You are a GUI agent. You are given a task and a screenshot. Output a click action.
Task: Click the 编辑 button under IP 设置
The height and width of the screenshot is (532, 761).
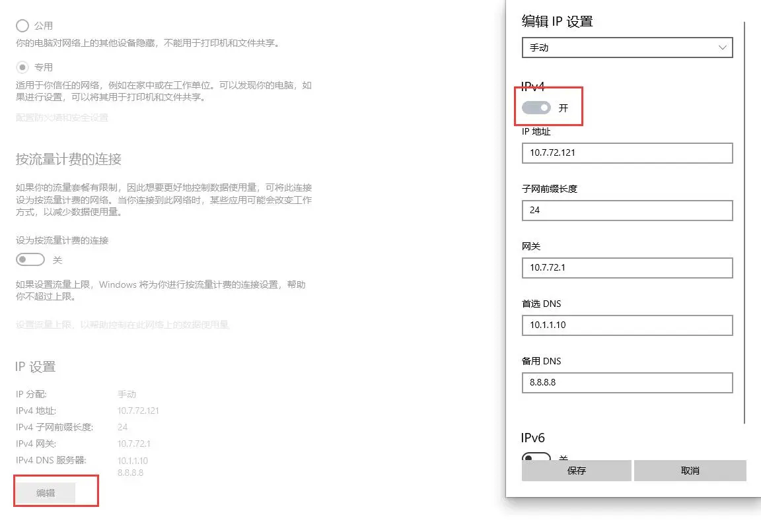pyautogui.click(x=46, y=493)
